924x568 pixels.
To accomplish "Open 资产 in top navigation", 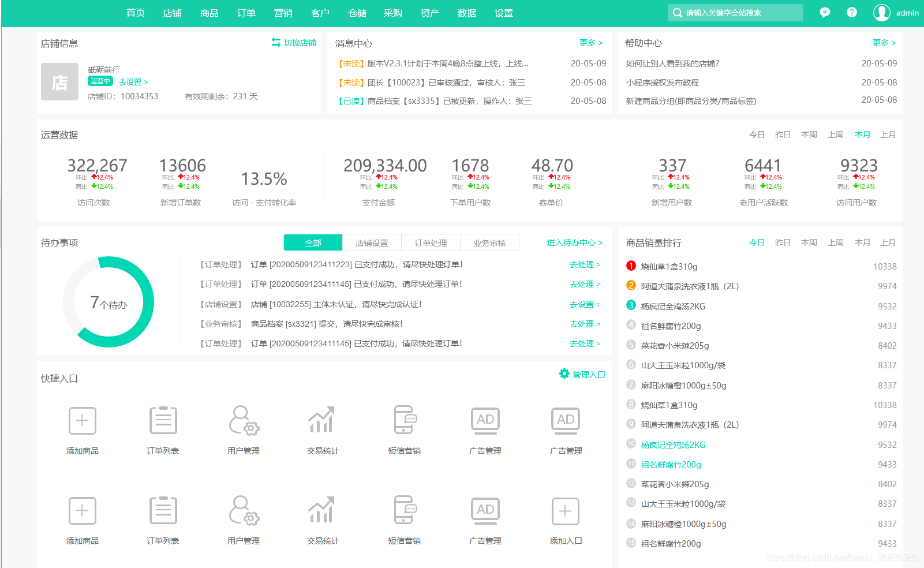I will click(430, 13).
